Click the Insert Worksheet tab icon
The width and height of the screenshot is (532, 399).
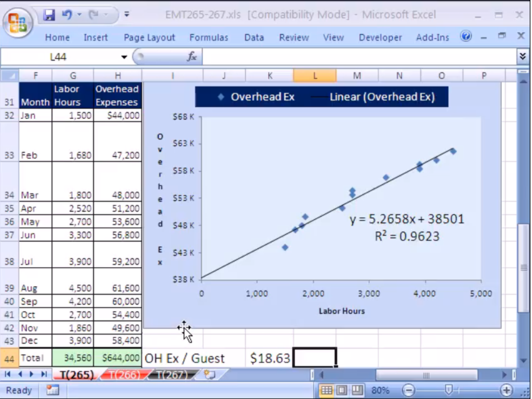[x=209, y=375]
